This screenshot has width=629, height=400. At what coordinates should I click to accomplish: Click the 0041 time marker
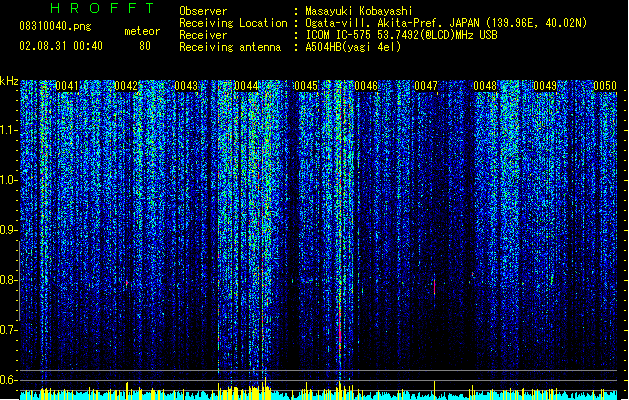(x=67, y=86)
